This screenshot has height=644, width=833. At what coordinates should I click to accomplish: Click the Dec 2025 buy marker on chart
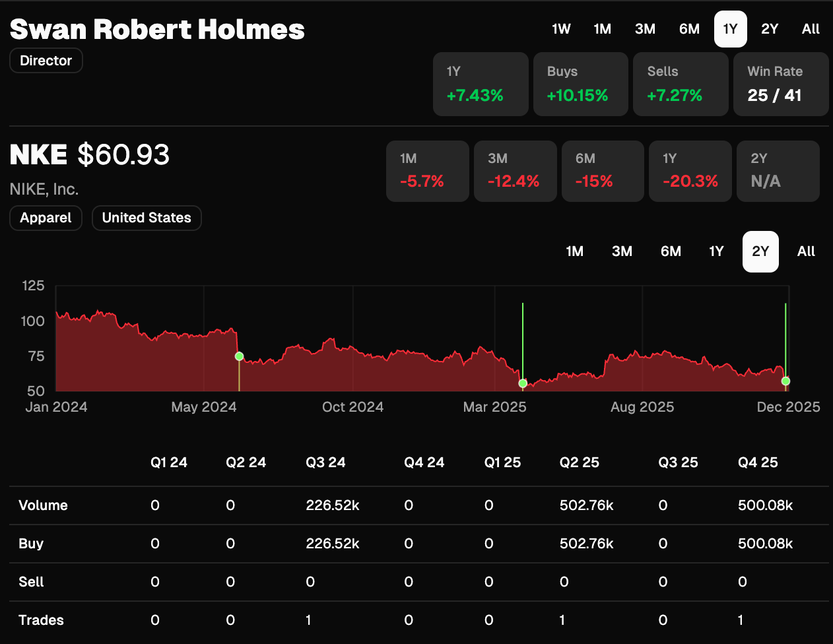(x=785, y=381)
